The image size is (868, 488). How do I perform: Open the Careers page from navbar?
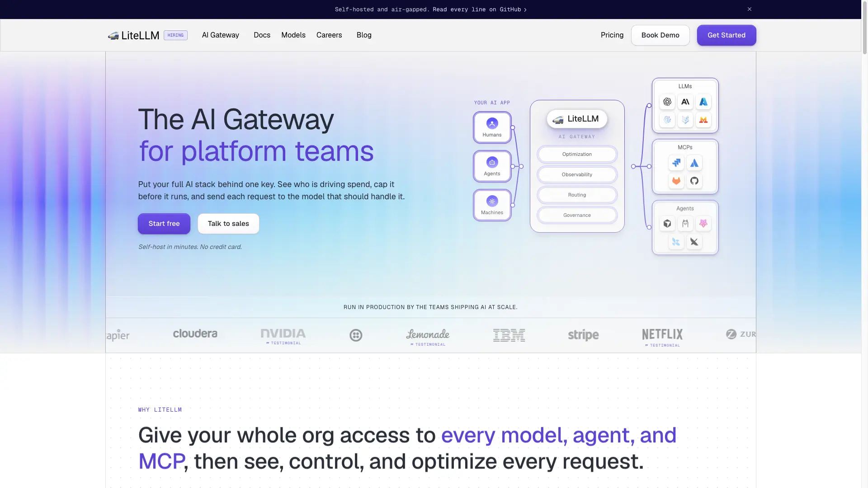tap(329, 35)
